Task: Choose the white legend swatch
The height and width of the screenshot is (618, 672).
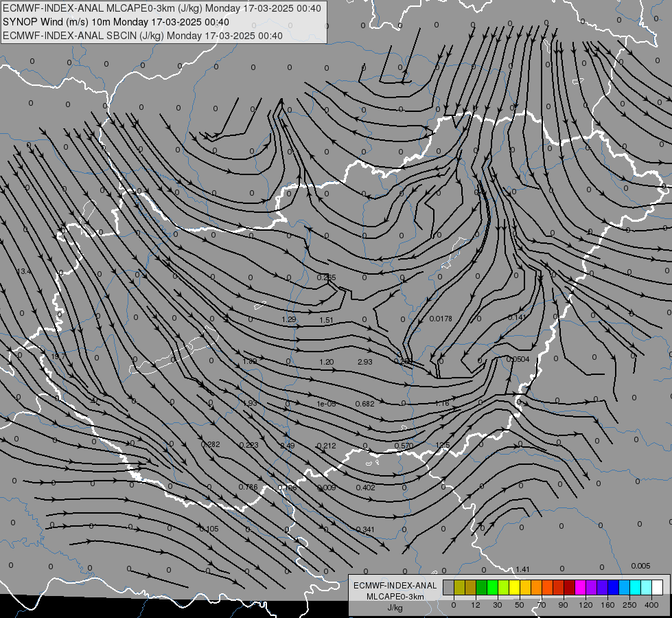Action: coord(658,587)
